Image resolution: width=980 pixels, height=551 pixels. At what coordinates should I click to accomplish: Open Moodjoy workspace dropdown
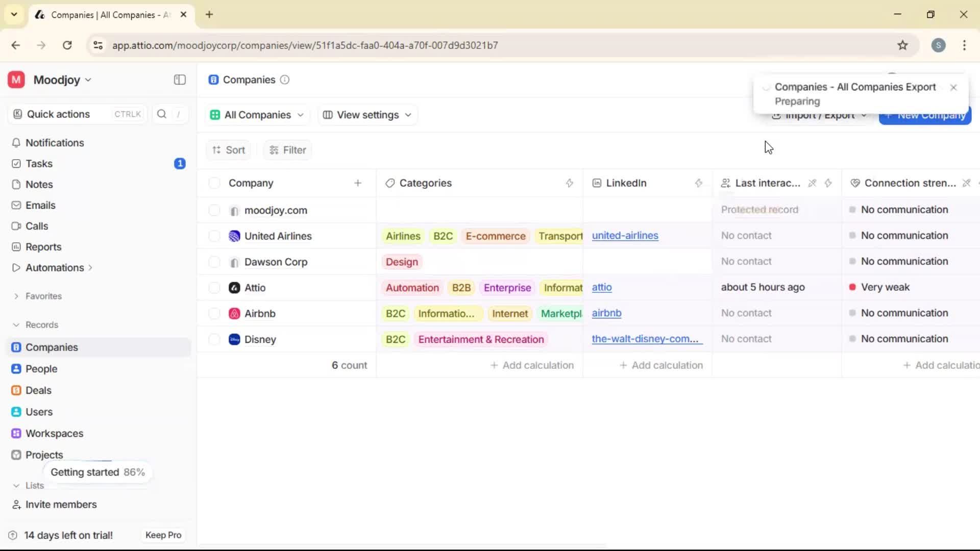click(62, 80)
